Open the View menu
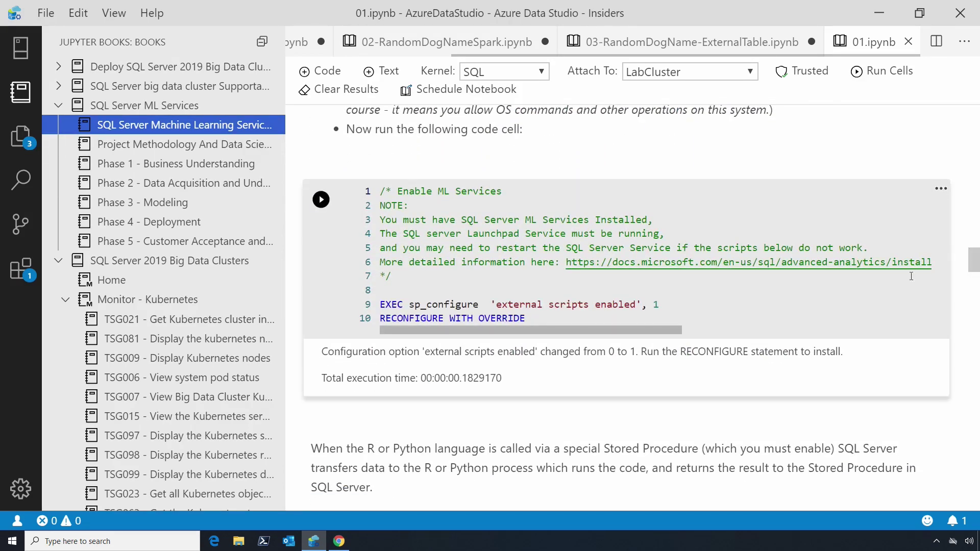This screenshot has height=551, width=980. point(114,13)
